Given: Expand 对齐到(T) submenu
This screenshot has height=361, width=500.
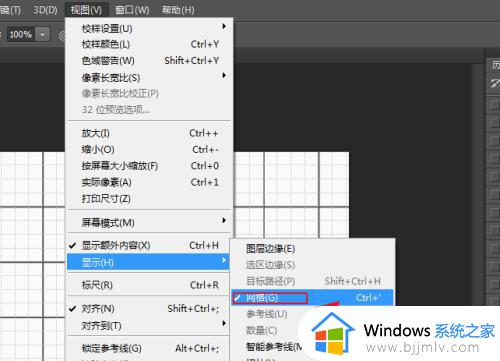Looking at the screenshot, I should 149,325.
